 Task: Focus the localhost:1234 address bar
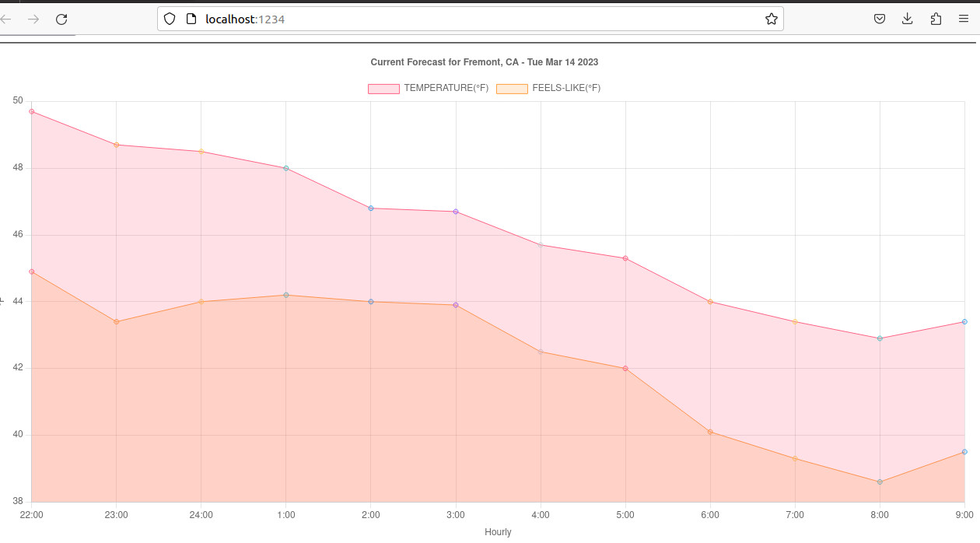pyautogui.click(x=467, y=19)
